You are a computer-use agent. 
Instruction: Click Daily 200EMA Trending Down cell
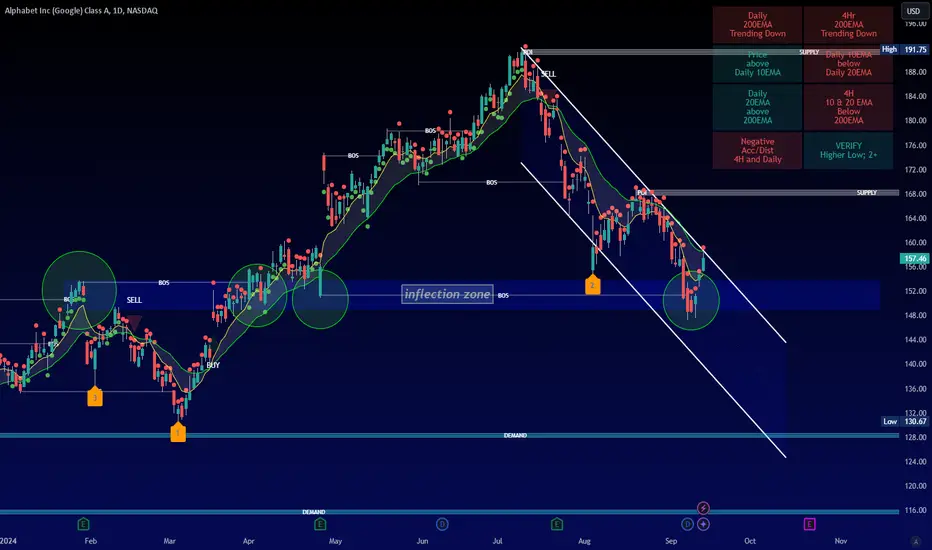(757, 25)
